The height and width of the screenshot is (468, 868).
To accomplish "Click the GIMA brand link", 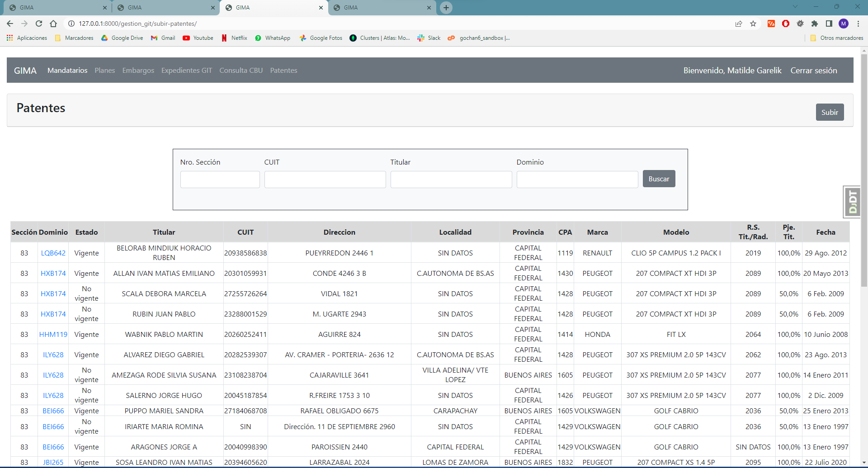I will 25,71.
